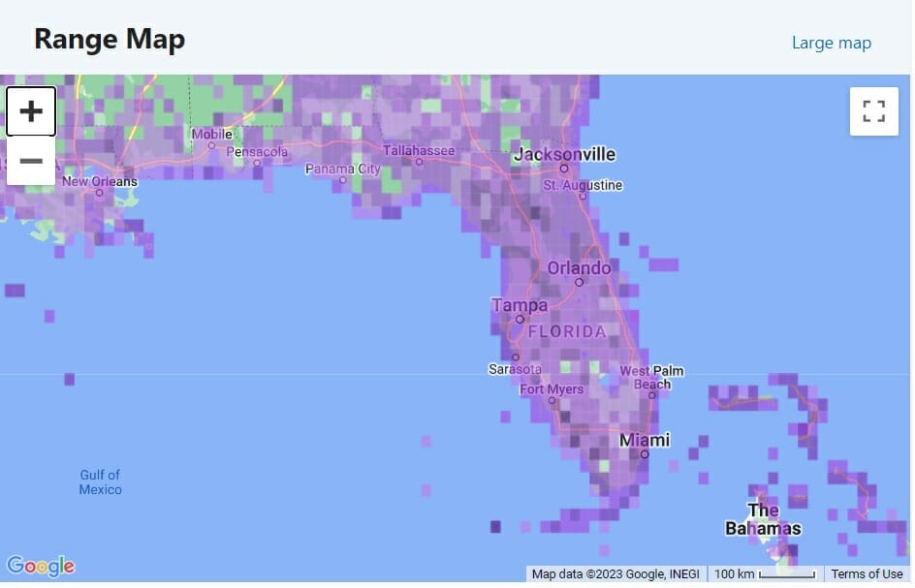Click the Gulf of Mexico label
The height and width of the screenshot is (588, 915).
pyautogui.click(x=101, y=483)
